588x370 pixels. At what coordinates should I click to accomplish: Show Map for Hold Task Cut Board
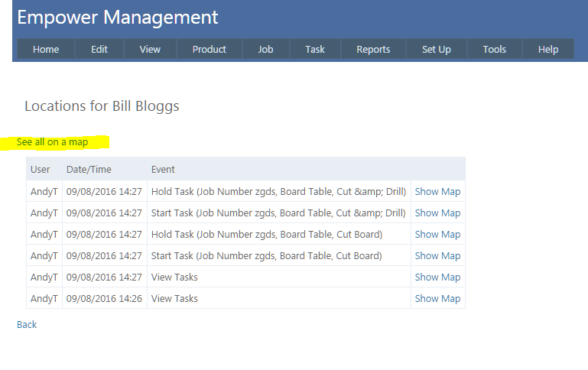point(437,235)
